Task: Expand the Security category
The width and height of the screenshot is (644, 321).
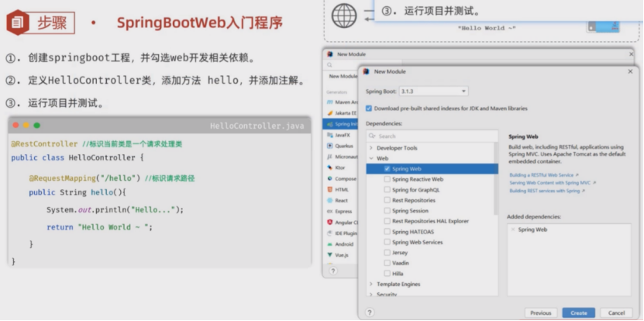Action: (371, 295)
